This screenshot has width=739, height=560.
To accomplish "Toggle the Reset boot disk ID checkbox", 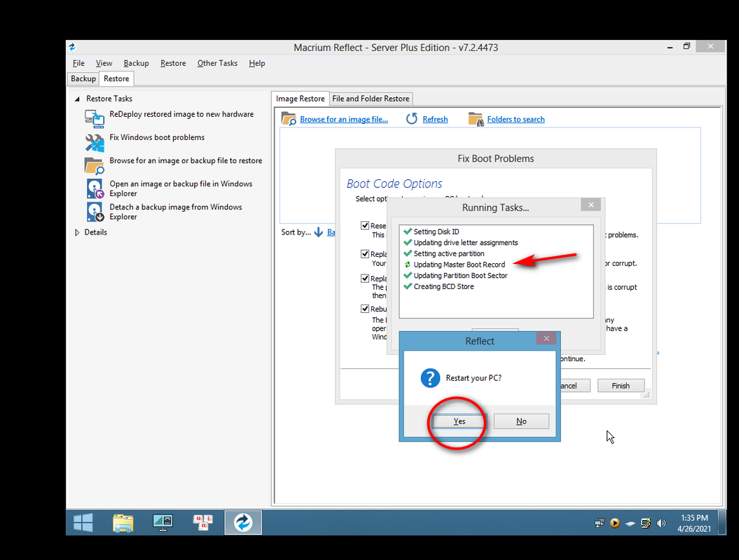I will pyautogui.click(x=364, y=225).
